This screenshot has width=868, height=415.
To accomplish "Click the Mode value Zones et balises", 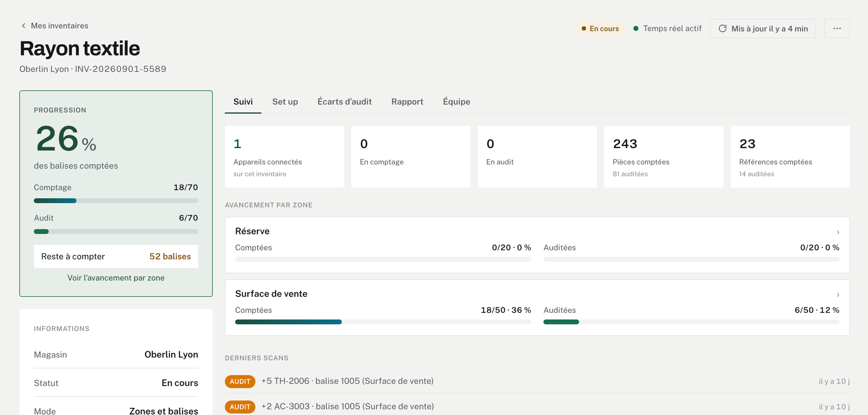I will tap(164, 411).
